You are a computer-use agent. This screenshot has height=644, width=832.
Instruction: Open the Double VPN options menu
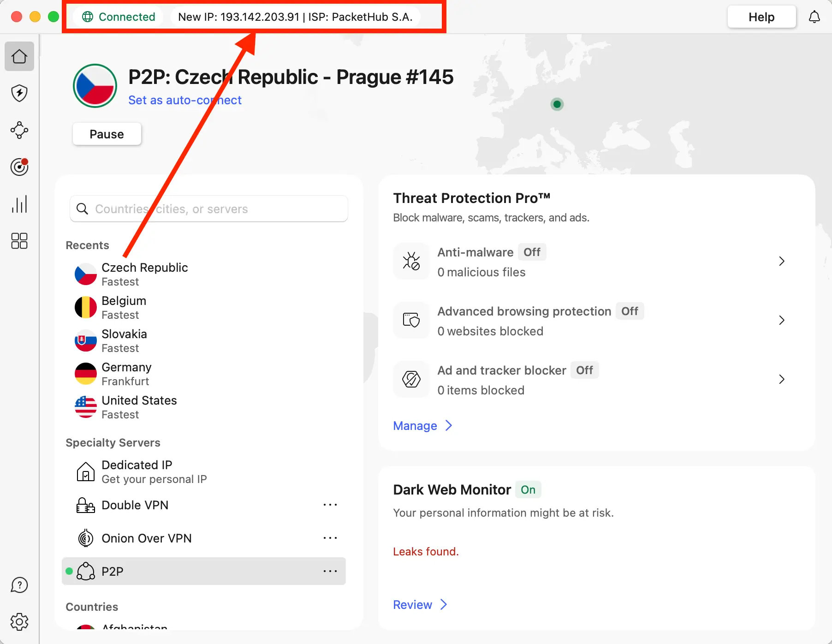coord(330,505)
